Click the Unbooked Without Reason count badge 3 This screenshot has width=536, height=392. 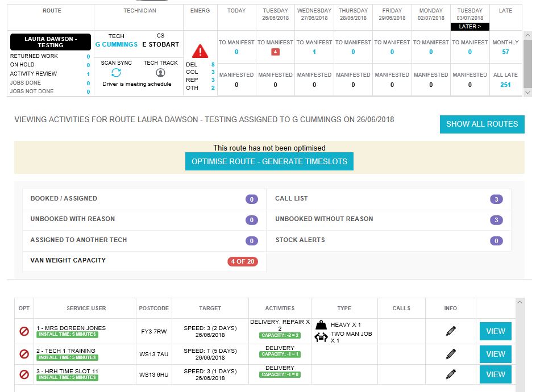click(x=496, y=220)
